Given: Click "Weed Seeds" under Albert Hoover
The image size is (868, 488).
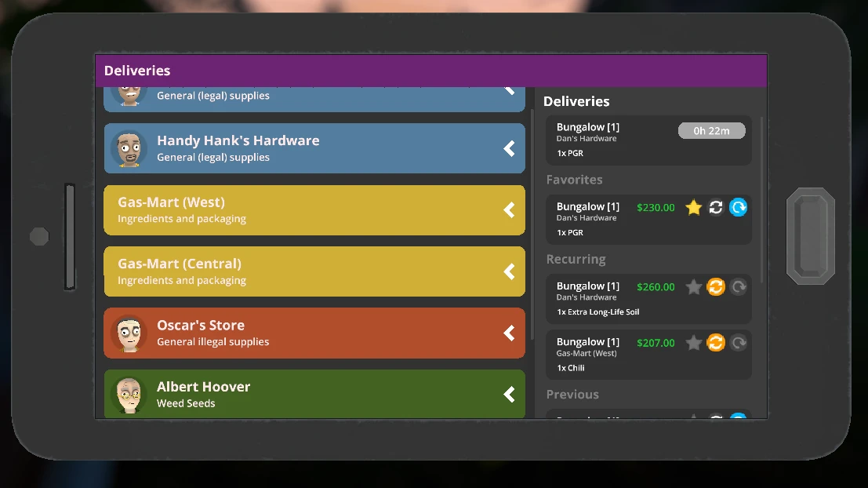Looking at the screenshot, I should click(186, 403).
